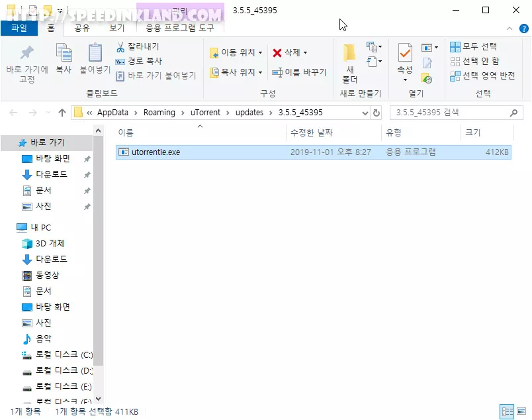Open the New item dropdown icon
This screenshot has width=532, height=420.
click(375, 46)
